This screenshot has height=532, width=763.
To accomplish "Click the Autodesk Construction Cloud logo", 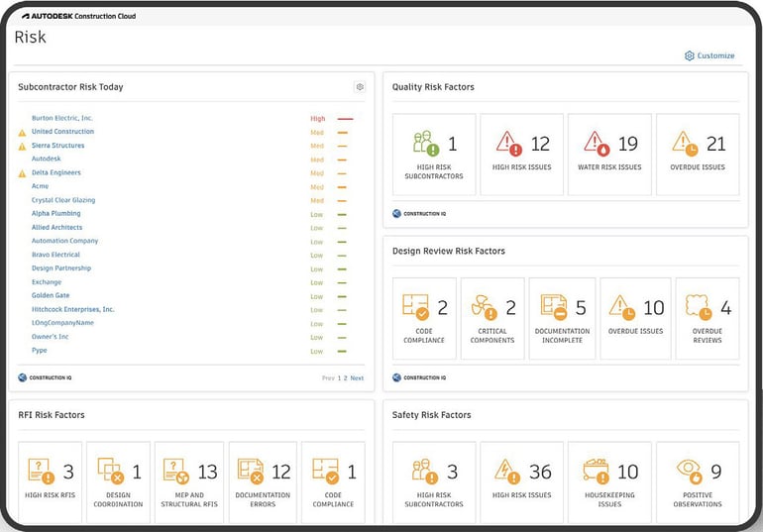I will click(78, 16).
